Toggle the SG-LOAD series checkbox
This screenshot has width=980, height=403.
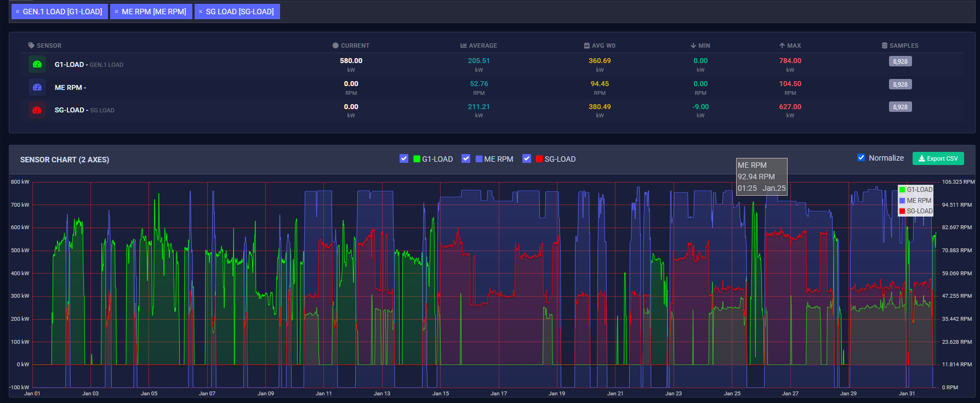pos(527,158)
